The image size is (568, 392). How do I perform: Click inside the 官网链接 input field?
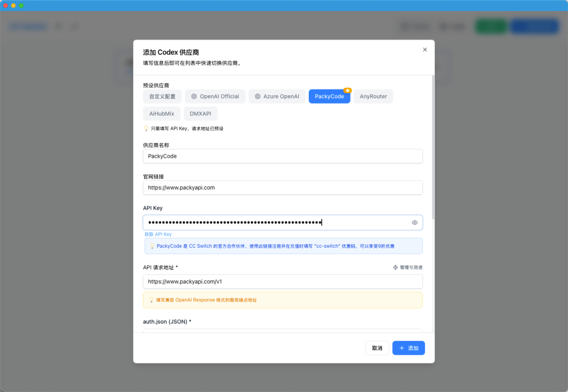pyautogui.click(x=282, y=187)
